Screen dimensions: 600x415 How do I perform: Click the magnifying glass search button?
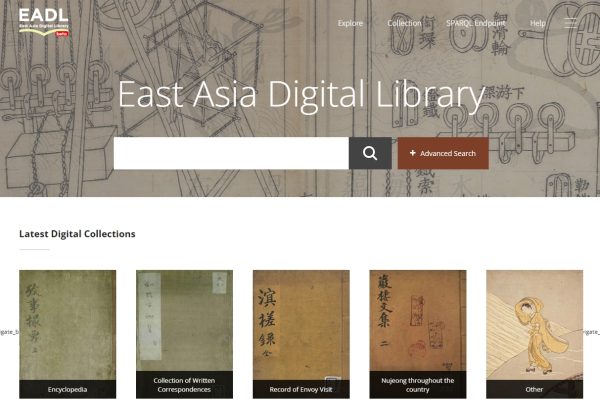tap(370, 153)
